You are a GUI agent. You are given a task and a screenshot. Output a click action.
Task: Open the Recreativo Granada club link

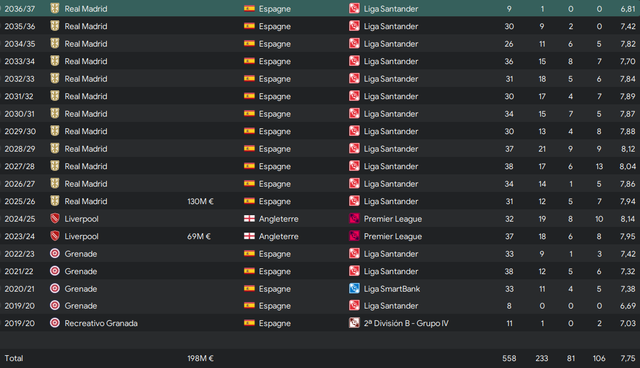[x=101, y=323]
